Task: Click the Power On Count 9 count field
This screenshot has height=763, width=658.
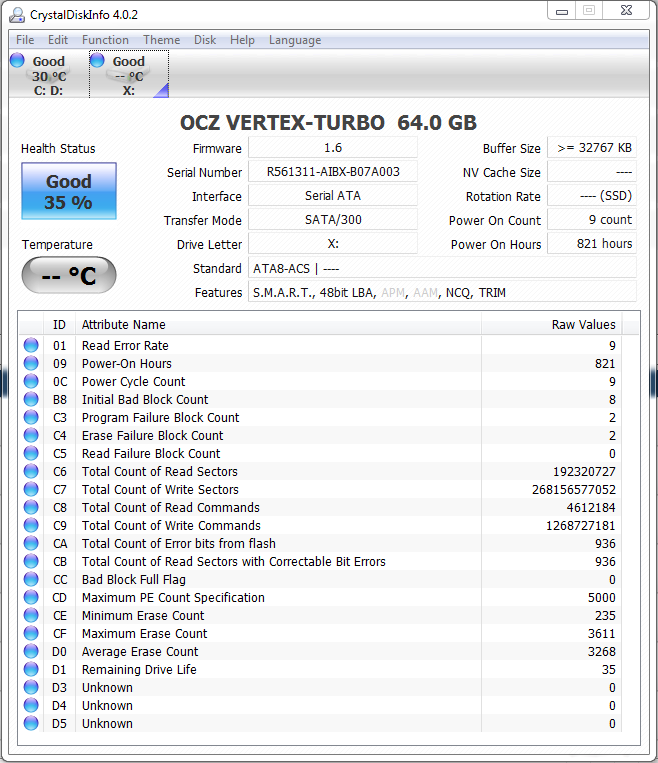Action: pyautogui.click(x=592, y=219)
